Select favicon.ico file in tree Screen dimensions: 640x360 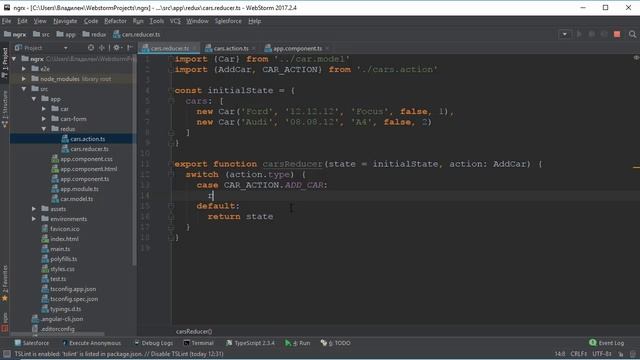(x=60, y=229)
